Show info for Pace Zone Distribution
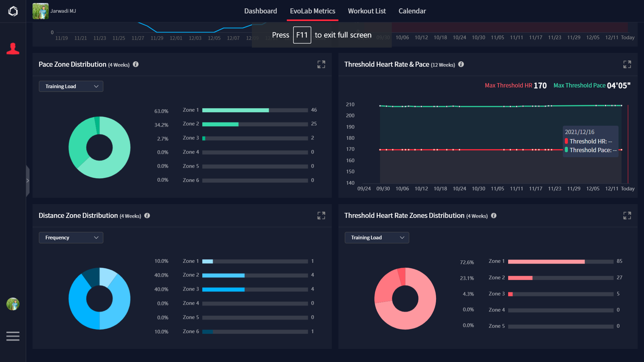The image size is (644, 362). coord(136,64)
